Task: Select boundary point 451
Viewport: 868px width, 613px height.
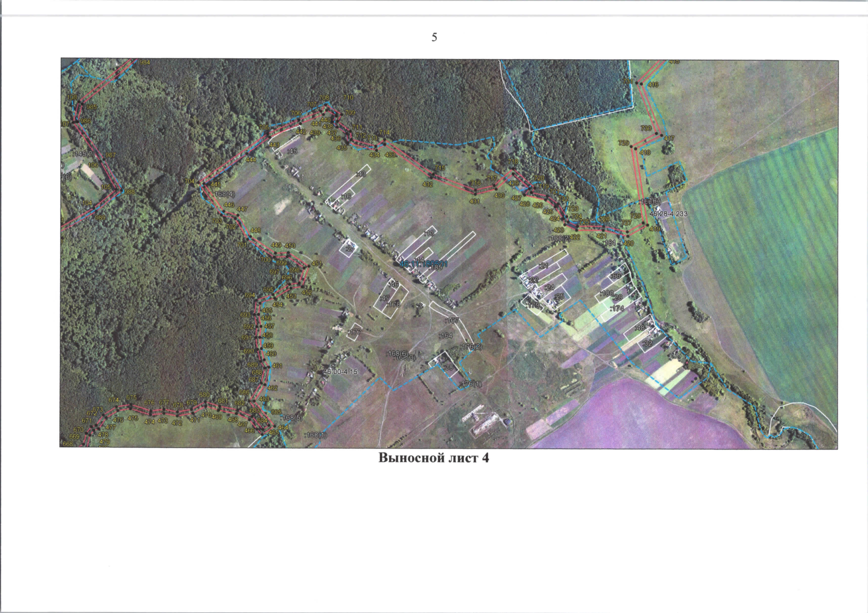Action: pyautogui.click(x=316, y=264)
